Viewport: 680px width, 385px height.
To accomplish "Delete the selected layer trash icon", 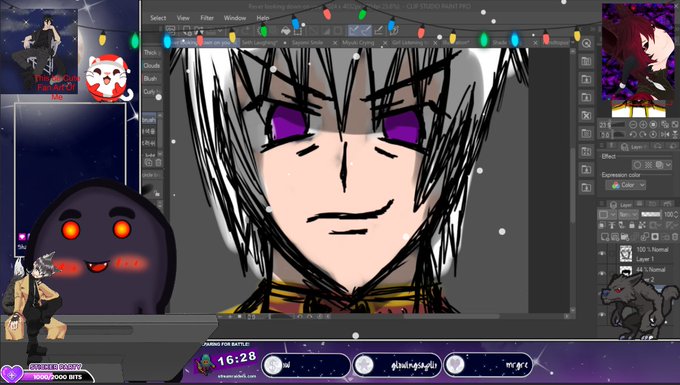I will click(675, 237).
